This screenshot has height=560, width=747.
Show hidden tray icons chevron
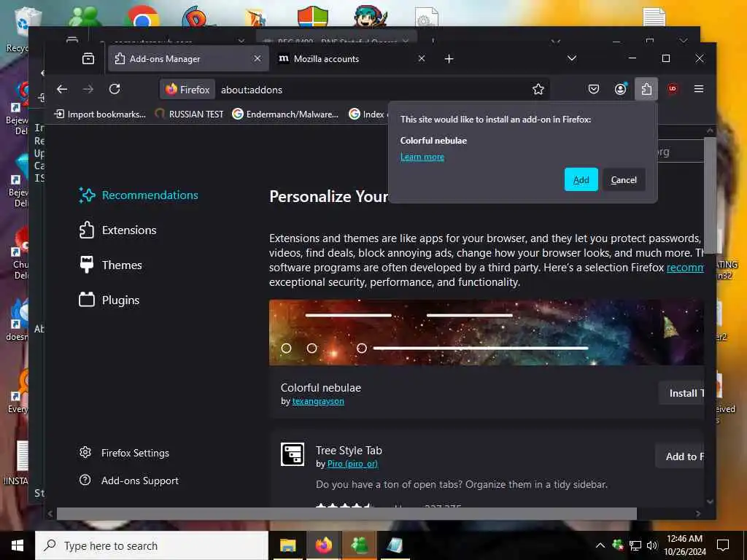point(600,545)
